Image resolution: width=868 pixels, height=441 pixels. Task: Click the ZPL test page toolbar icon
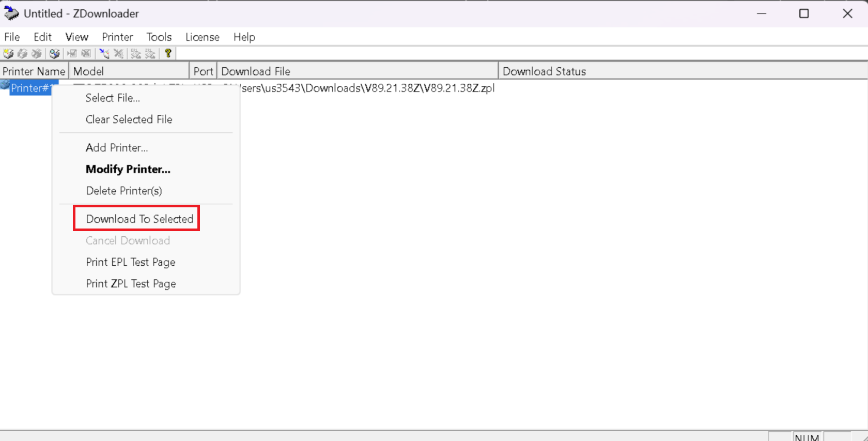[150, 53]
